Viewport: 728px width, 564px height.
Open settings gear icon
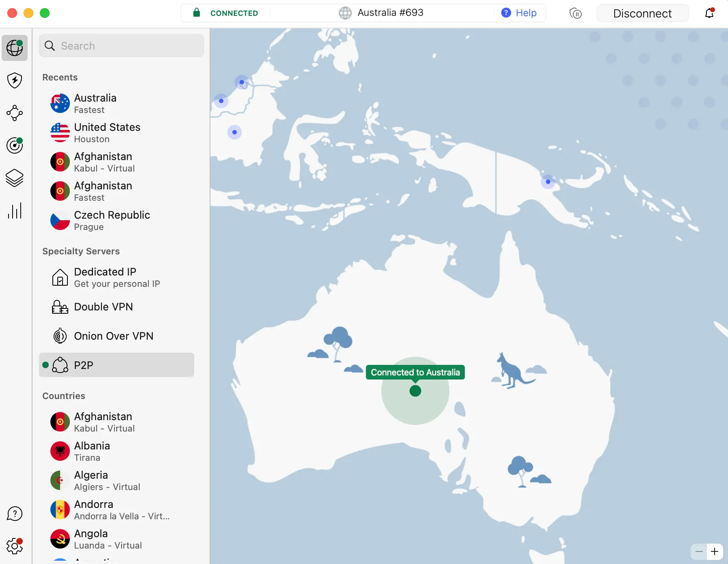pyautogui.click(x=15, y=546)
